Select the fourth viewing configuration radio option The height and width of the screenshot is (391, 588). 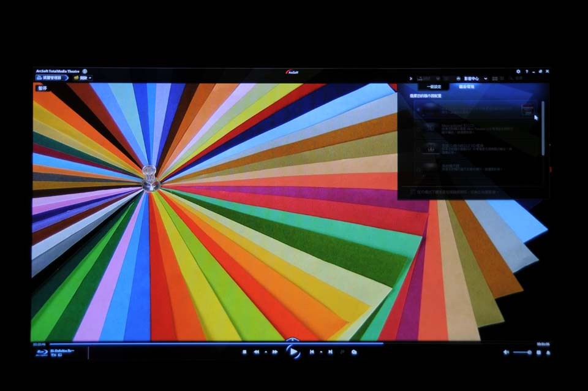pyautogui.click(x=418, y=169)
